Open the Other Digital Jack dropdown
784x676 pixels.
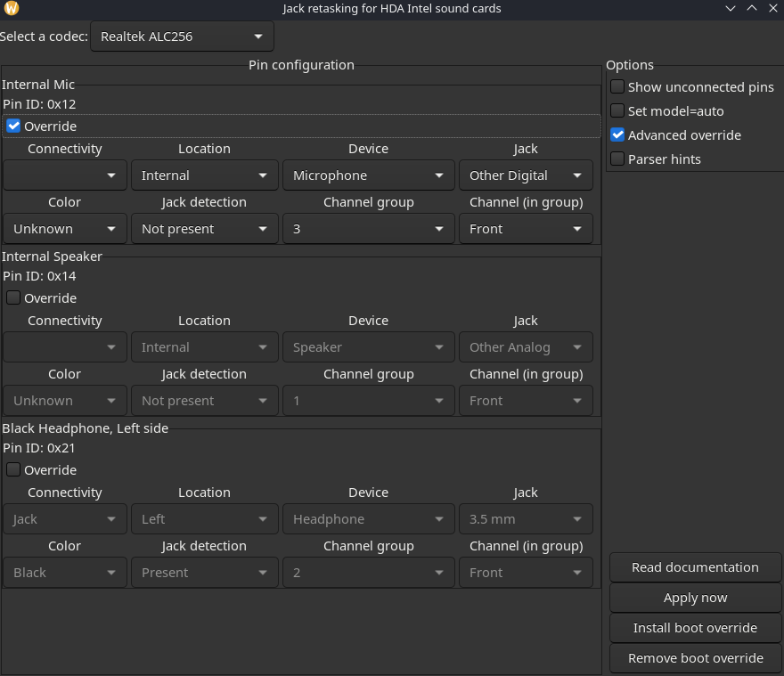coord(526,175)
